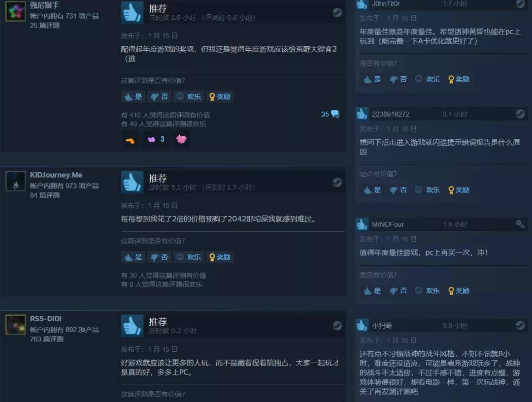Give 奖励 to KIDJourney.Me's review
Viewport: 532px width, 402px height.
pyautogui.click(x=220, y=257)
